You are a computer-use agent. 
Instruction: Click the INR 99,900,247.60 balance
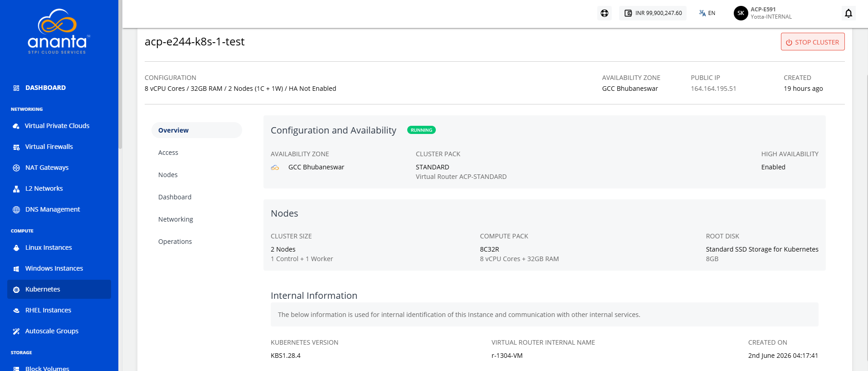[658, 13]
